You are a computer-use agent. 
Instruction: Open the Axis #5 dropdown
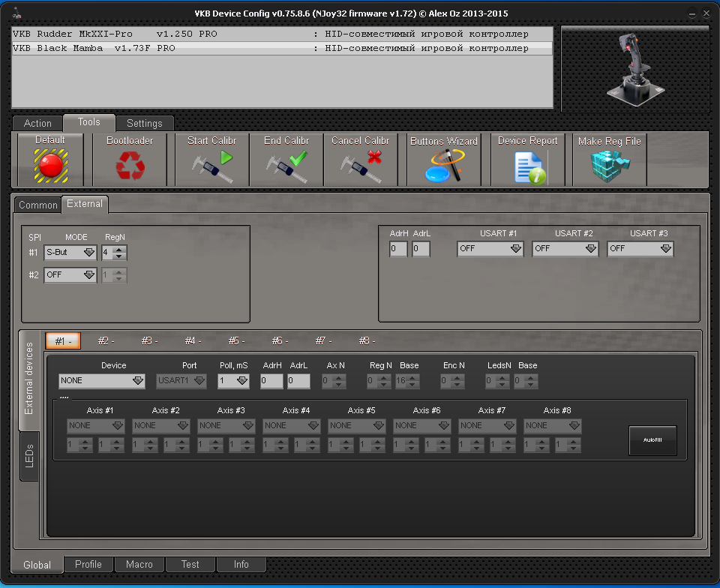(356, 425)
